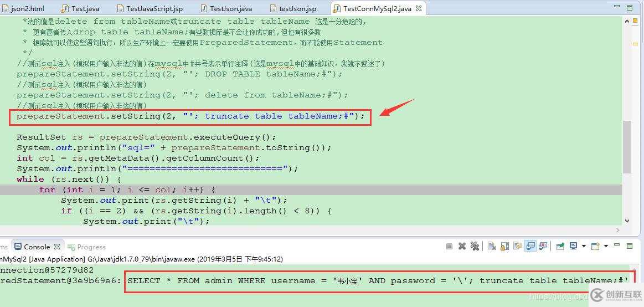
Task: Select TestConnMySql2.java editor tab
Action: [x=377, y=8]
